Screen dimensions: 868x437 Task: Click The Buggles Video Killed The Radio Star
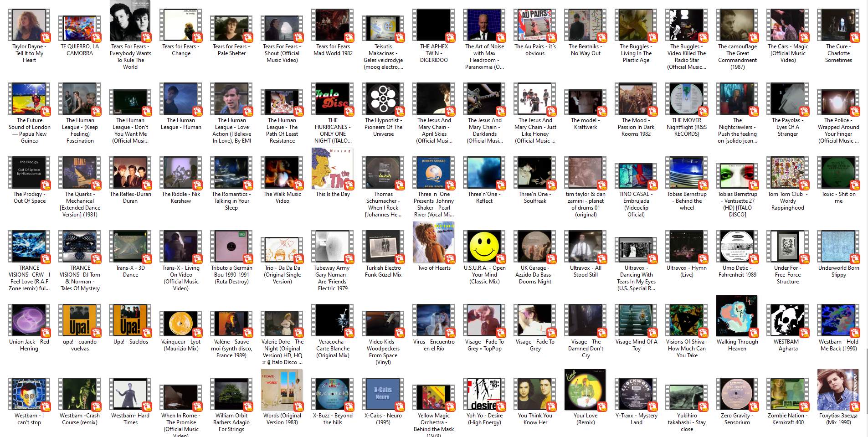687,26
